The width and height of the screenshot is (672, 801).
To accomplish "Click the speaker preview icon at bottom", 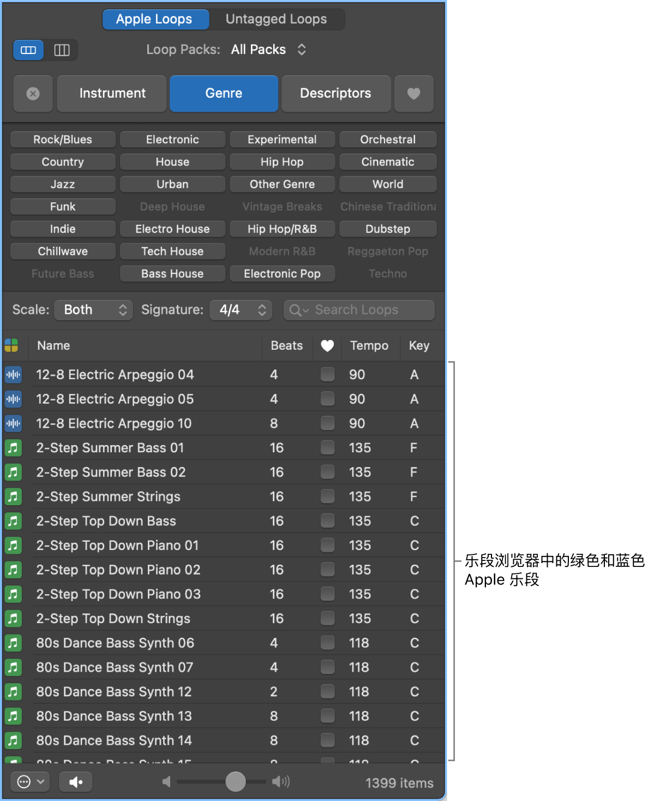I will (75, 781).
